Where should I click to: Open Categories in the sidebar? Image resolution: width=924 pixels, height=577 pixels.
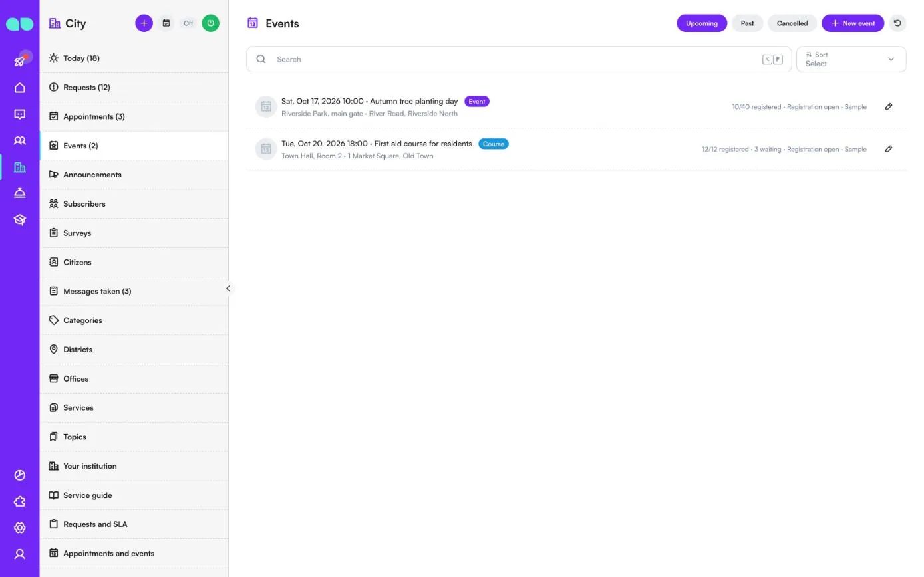click(x=134, y=320)
